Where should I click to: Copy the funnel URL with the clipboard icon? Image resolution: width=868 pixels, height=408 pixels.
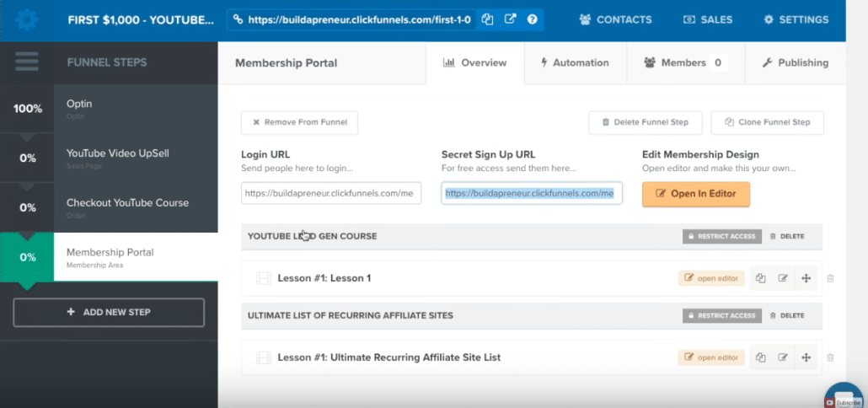pos(487,19)
